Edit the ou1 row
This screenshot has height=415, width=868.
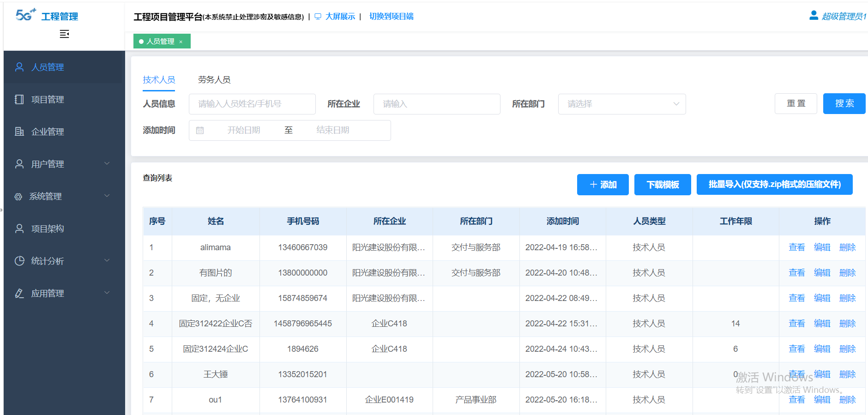[x=822, y=400]
